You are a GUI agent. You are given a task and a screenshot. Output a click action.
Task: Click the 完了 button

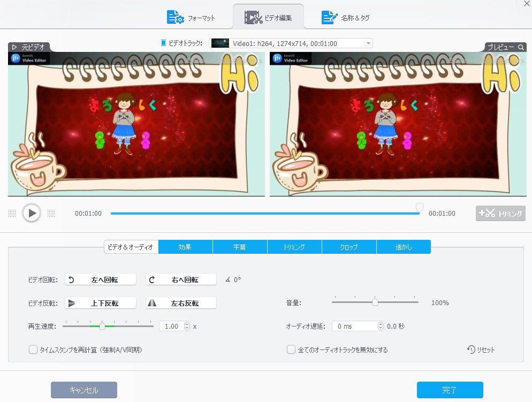450,390
